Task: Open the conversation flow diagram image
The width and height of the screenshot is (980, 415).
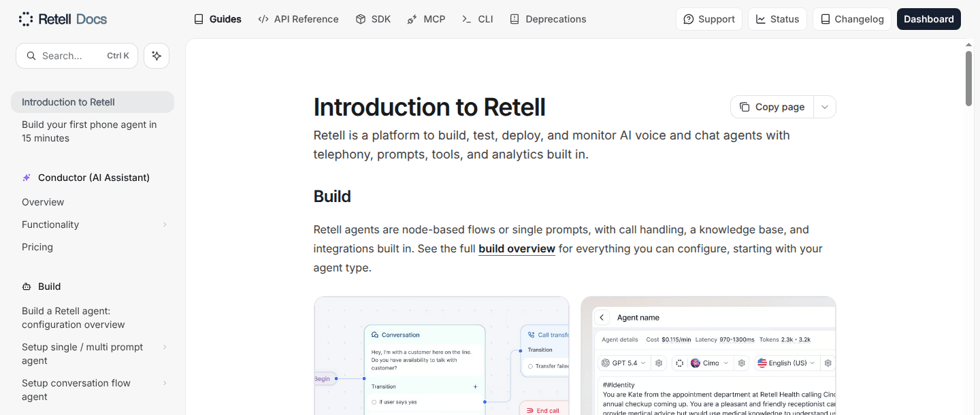Action: point(441,356)
